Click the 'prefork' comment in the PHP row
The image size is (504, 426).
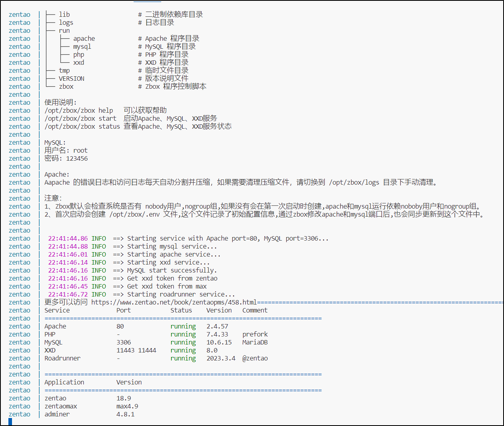pyautogui.click(x=255, y=334)
